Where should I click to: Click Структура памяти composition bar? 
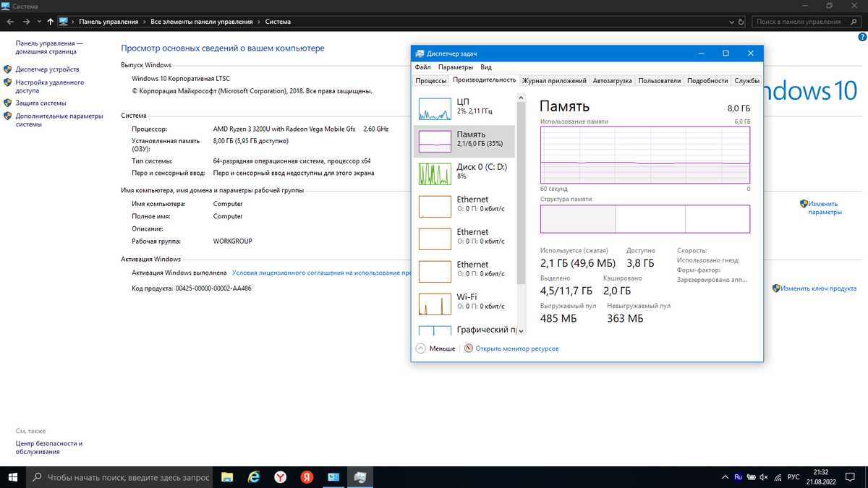click(x=645, y=218)
